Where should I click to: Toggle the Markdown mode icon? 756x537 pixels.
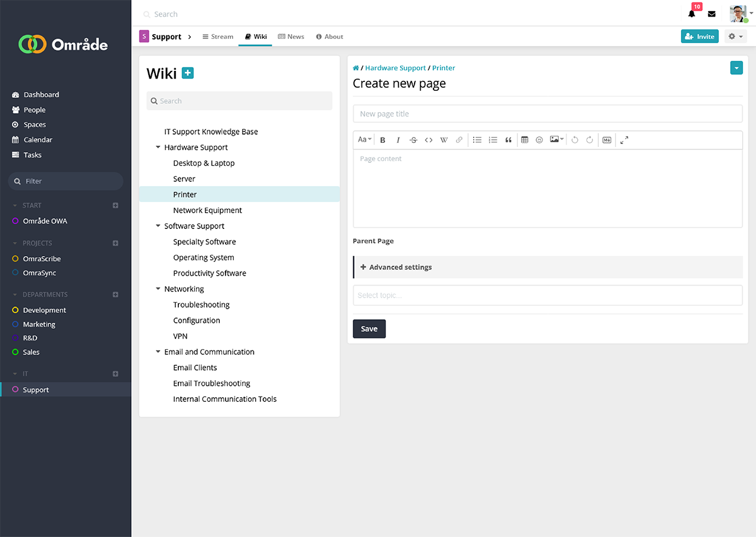607,140
